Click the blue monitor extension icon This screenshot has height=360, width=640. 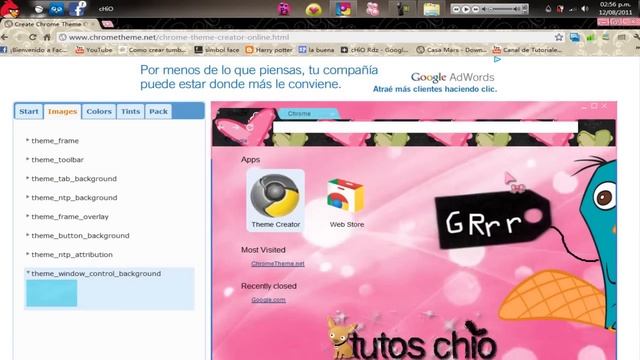575,38
